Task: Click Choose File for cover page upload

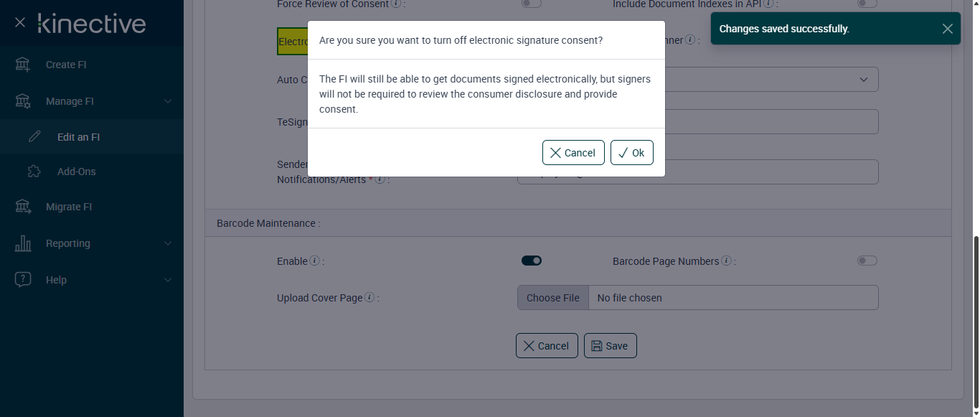Action: point(552,298)
